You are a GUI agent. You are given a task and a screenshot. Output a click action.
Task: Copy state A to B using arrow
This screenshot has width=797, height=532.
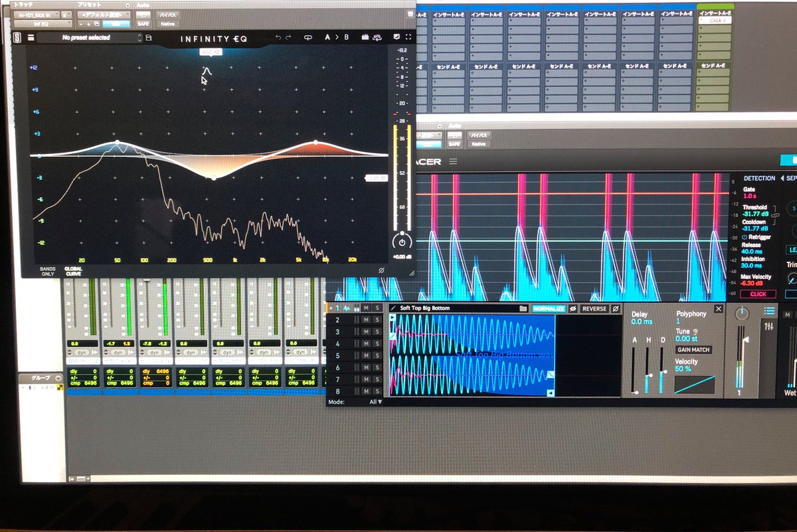pos(336,38)
